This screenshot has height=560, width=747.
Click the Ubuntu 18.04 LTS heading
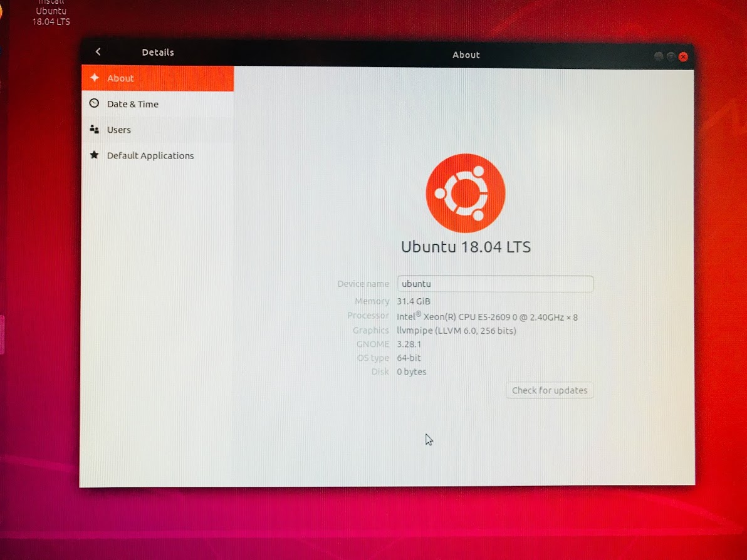tap(466, 247)
